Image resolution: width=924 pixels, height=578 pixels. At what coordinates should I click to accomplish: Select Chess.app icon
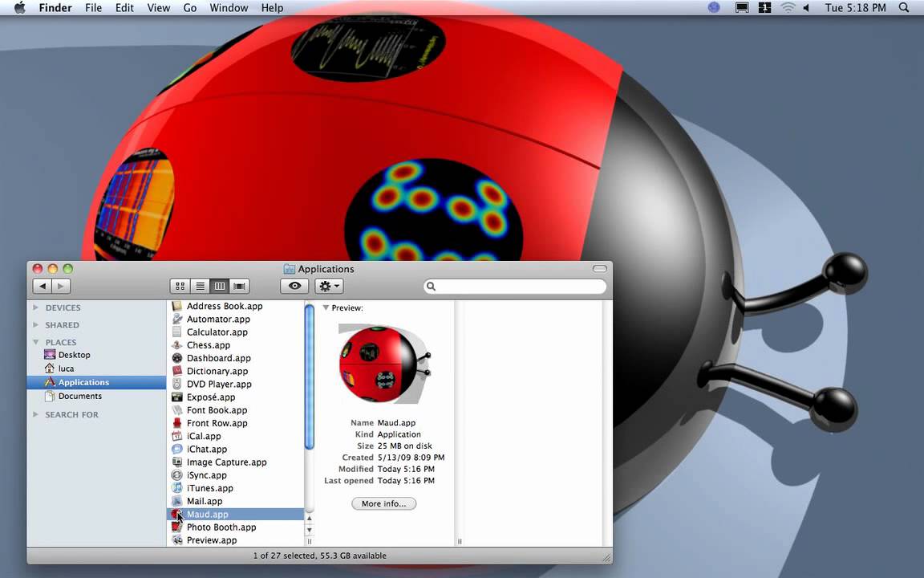tap(176, 345)
